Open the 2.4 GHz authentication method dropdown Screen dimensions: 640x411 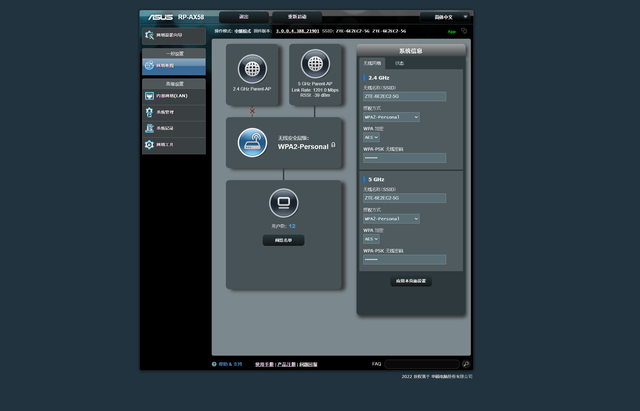point(391,117)
